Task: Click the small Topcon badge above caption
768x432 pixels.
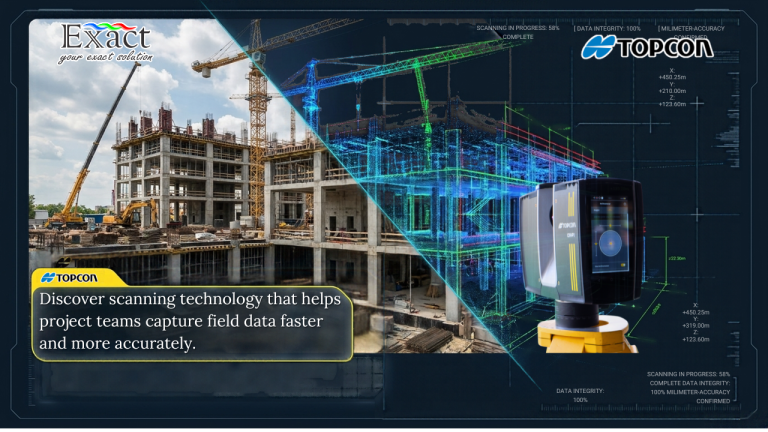Action: (69, 278)
